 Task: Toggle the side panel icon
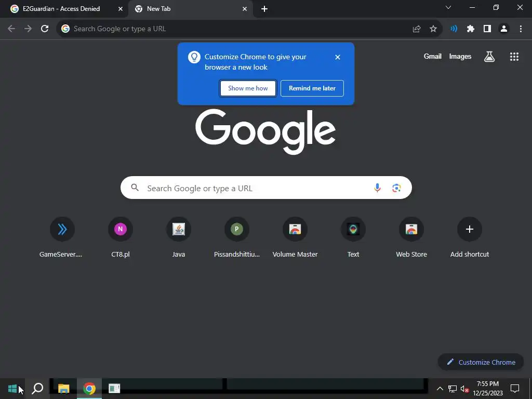[487, 29]
